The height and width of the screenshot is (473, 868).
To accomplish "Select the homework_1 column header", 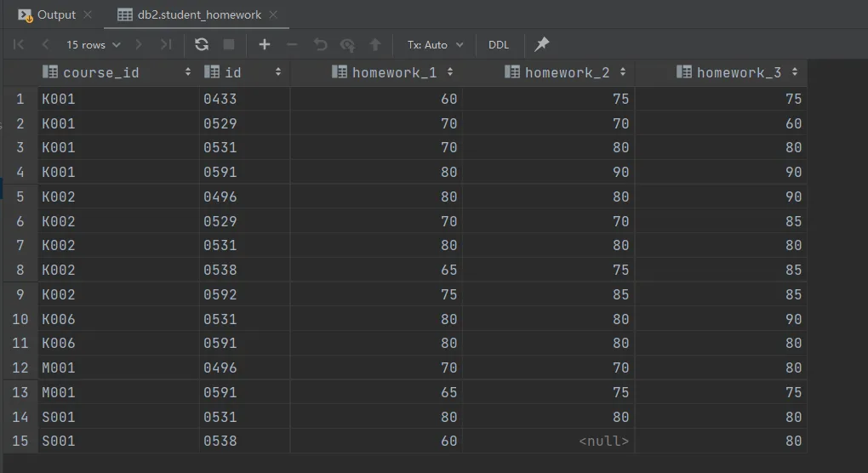I will pyautogui.click(x=376, y=72).
